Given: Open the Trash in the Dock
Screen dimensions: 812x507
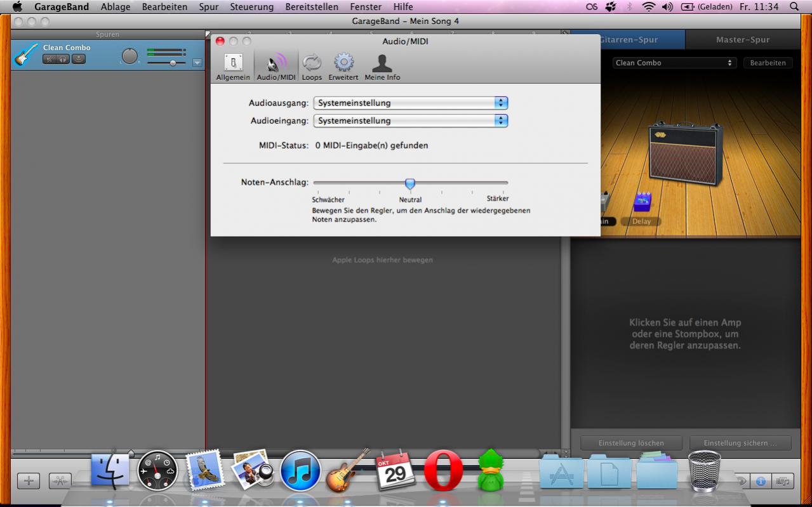Looking at the screenshot, I should tap(705, 471).
